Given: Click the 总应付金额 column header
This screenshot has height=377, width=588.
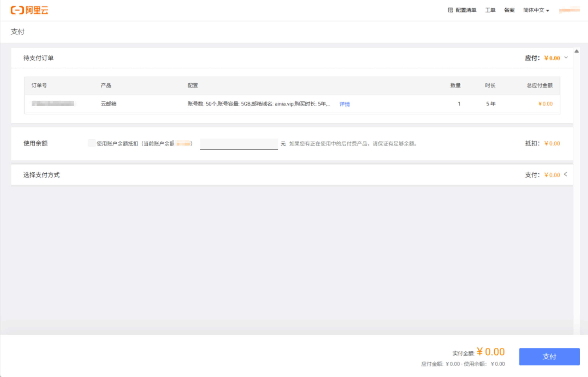Looking at the screenshot, I should [540, 85].
